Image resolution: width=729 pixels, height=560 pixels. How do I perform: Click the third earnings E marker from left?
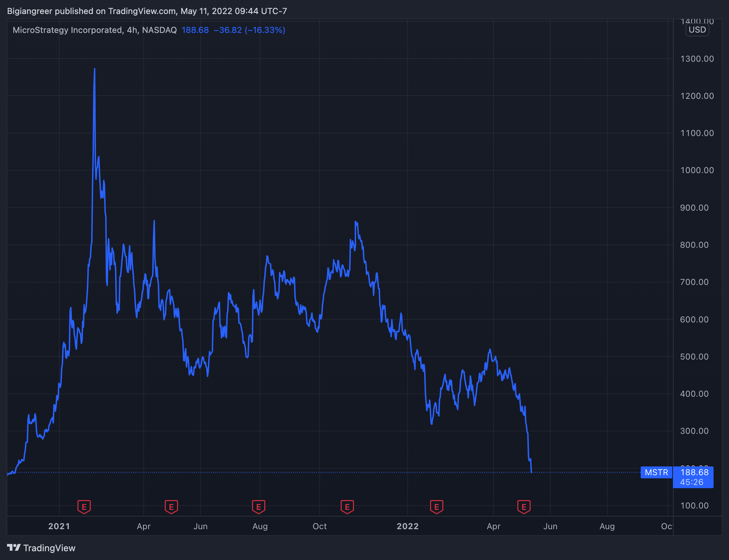pos(259,506)
